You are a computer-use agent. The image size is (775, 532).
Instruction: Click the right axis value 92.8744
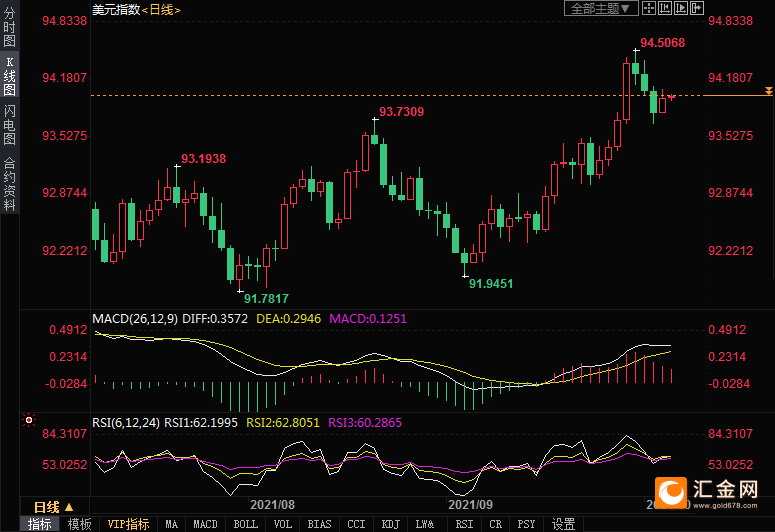click(731, 193)
